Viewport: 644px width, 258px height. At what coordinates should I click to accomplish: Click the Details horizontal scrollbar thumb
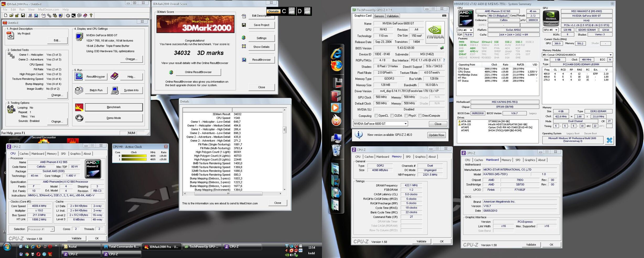(228, 194)
